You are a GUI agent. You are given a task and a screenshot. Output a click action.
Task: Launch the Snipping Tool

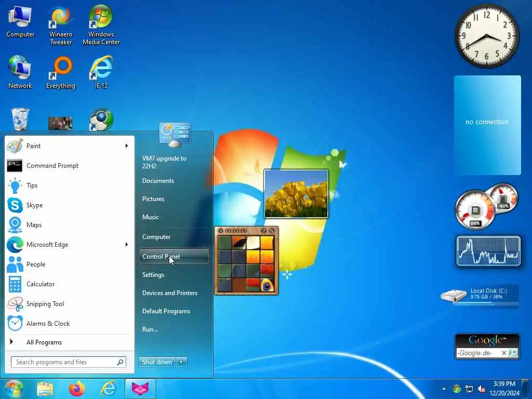point(70,303)
